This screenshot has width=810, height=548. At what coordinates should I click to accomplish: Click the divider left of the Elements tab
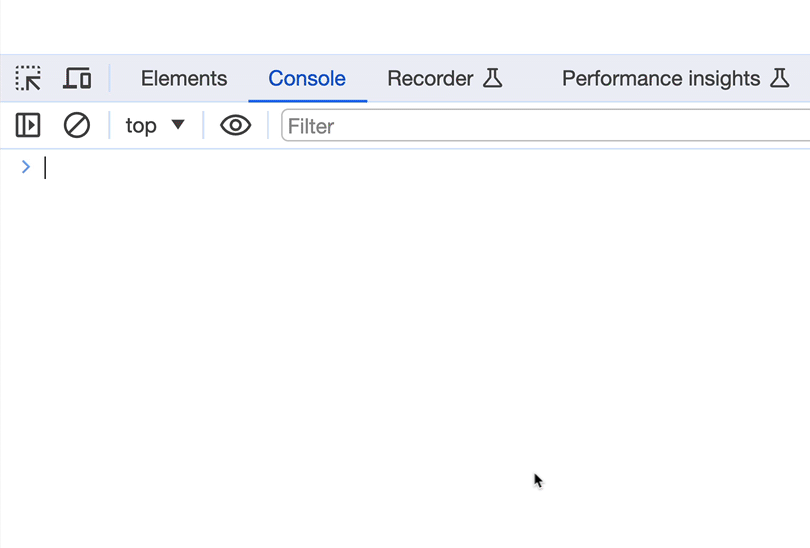point(110,78)
